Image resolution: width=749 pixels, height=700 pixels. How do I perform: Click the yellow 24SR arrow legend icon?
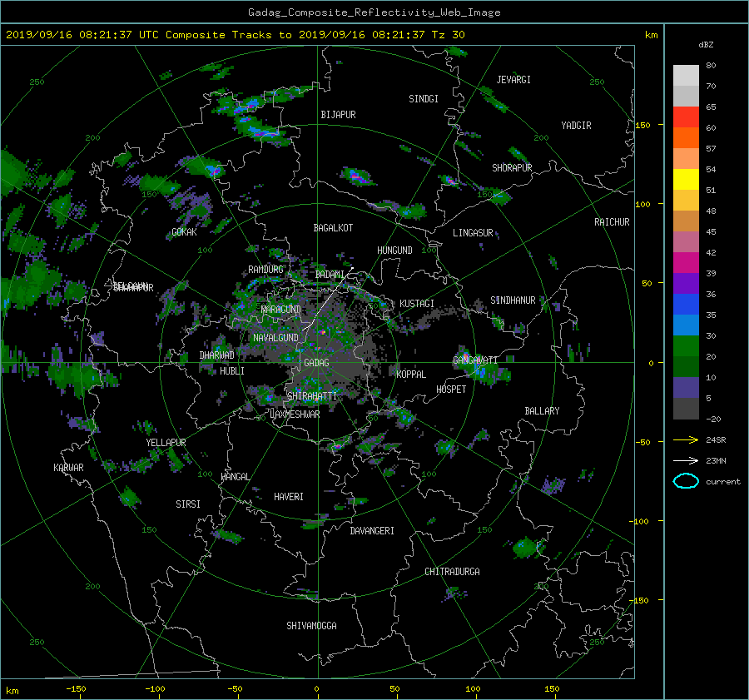coord(686,439)
